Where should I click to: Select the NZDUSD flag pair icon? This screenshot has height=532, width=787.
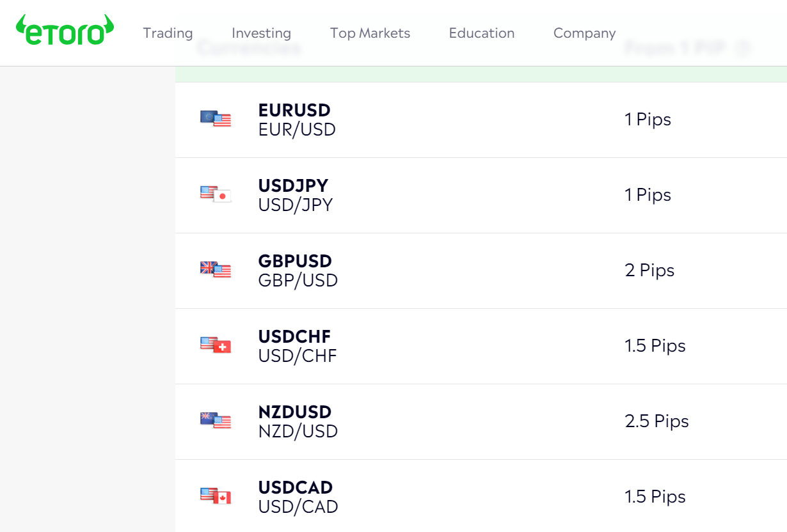coord(216,421)
